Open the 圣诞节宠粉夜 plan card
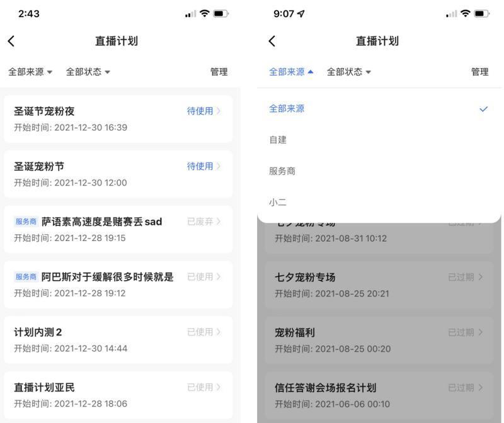Image resolution: width=504 pixels, height=423 pixels. click(x=118, y=119)
